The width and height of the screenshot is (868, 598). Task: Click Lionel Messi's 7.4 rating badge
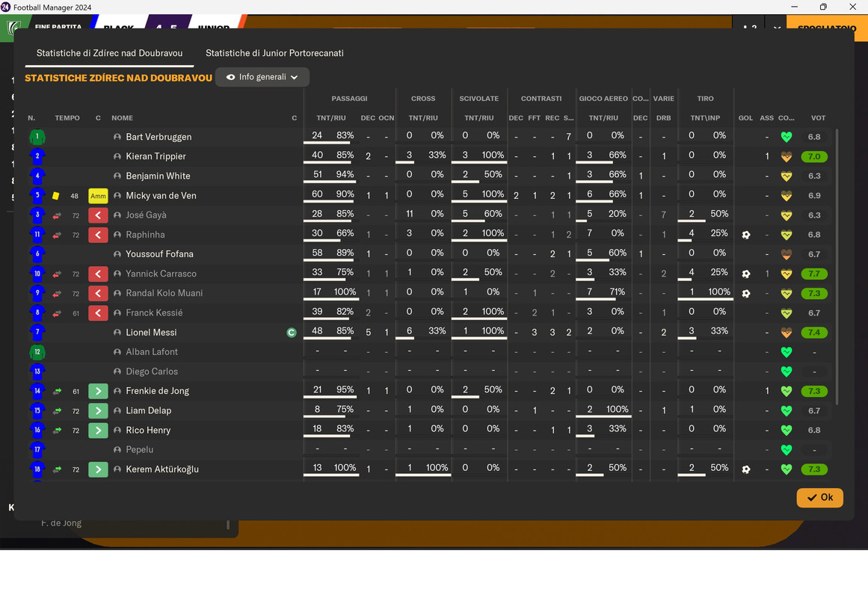(814, 333)
